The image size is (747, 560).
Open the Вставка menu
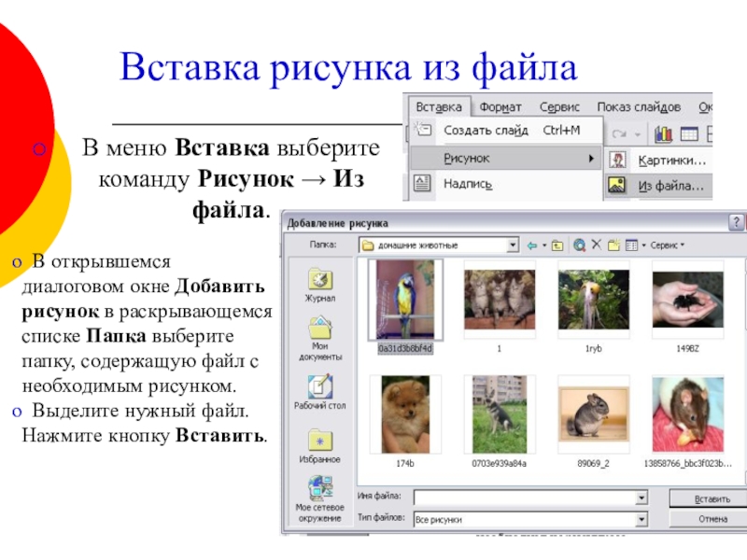[439, 107]
